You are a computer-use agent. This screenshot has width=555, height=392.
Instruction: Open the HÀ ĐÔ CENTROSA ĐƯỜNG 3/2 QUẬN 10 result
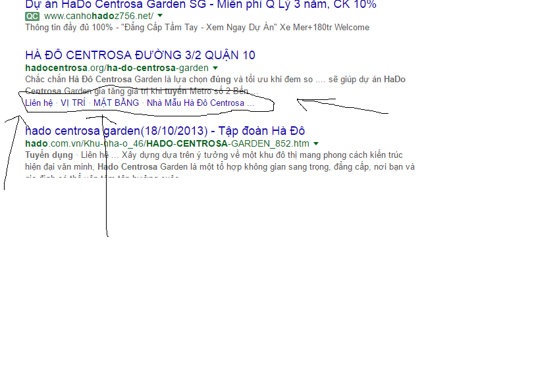[x=140, y=55]
